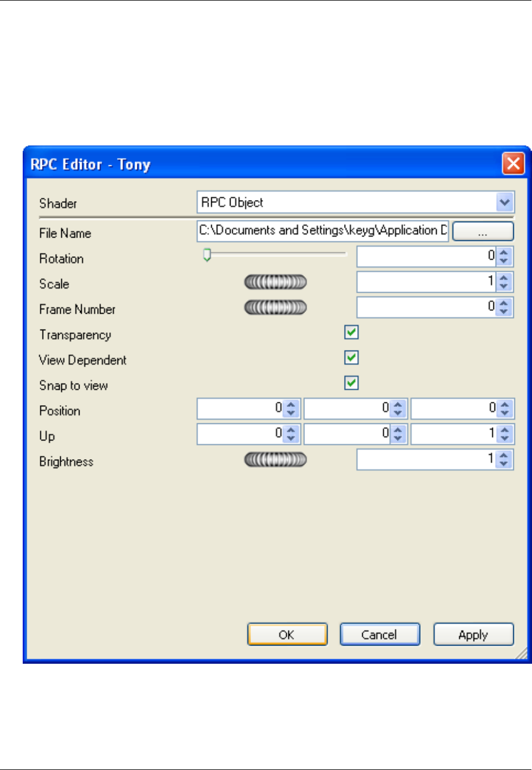This screenshot has height=770, width=532.
Task: Click the third Position value field
Action: 454,409
